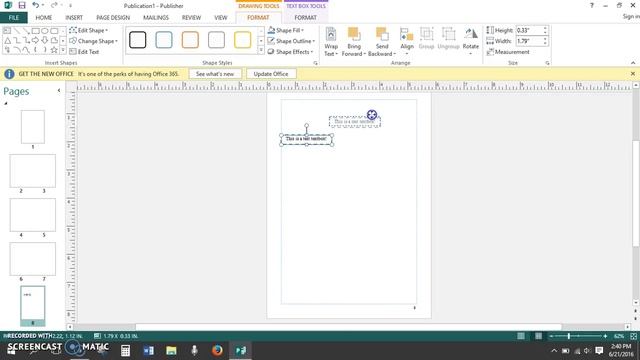Select the yellow outline shape style
The width and height of the screenshot is (640, 360).
click(242, 40)
